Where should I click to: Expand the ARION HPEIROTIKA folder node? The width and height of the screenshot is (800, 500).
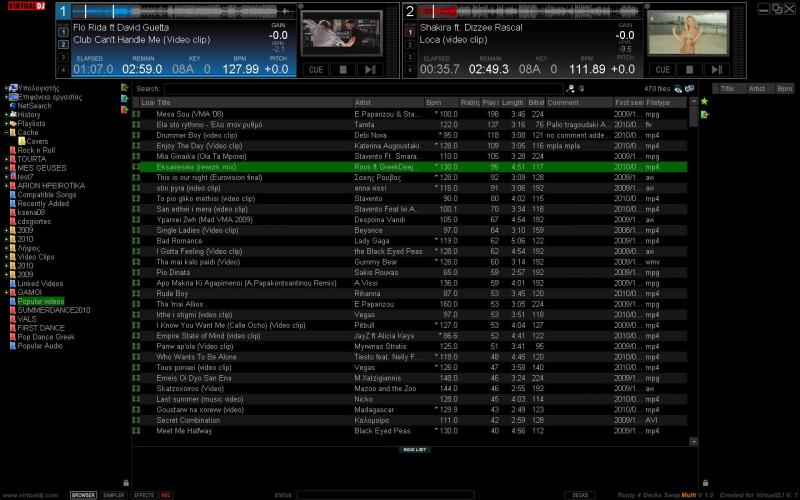click(6, 186)
